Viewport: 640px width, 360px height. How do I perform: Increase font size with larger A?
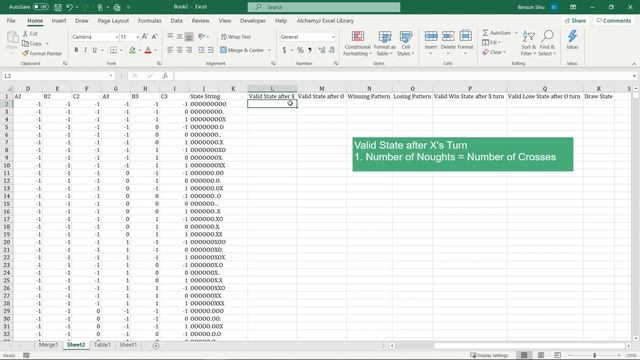click(x=145, y=37)
